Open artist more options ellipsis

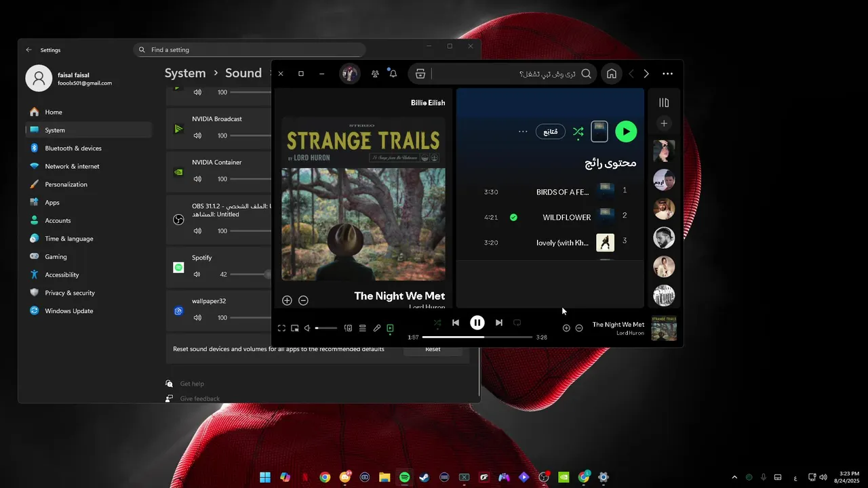[523, 131]
